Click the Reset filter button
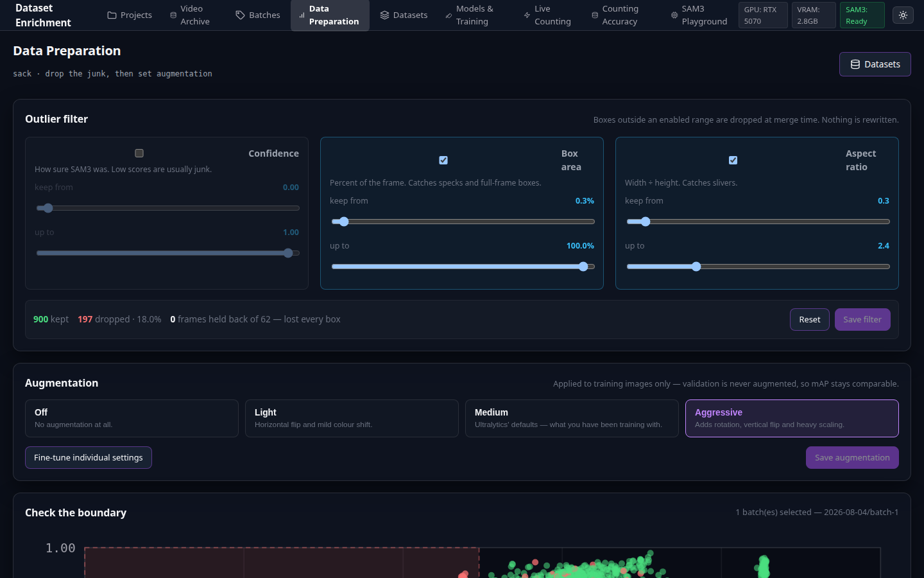Viewport: 924px width, 578px height. click(810, 320)
